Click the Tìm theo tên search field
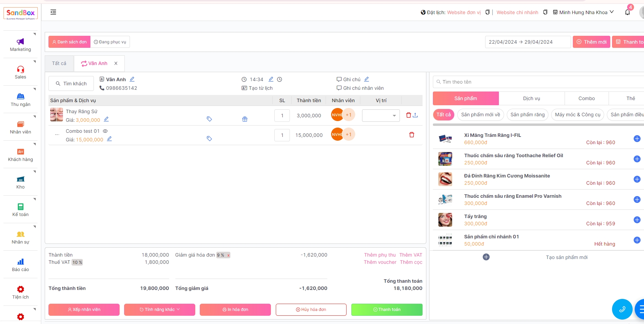Image resolution: width=644 pixels, height=324 pixels. [x=536, y=82]
